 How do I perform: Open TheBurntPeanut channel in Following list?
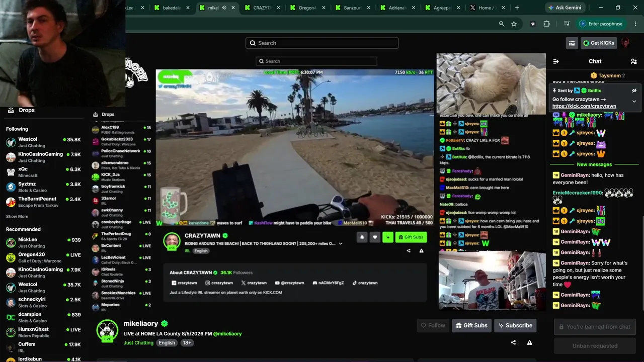[43, 202]
